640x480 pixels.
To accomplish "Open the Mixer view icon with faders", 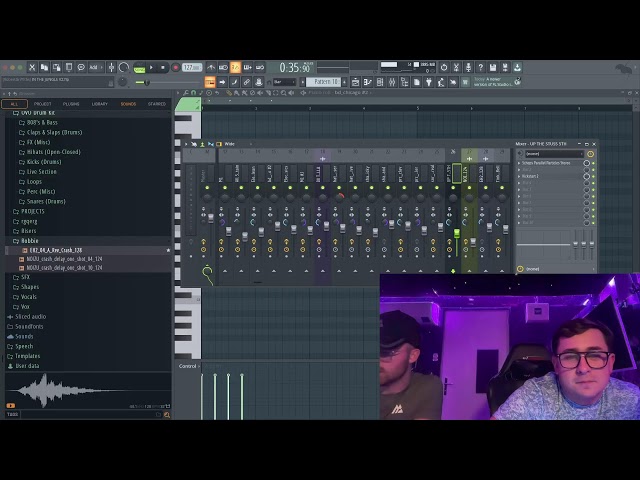I will tap(392, 82).
